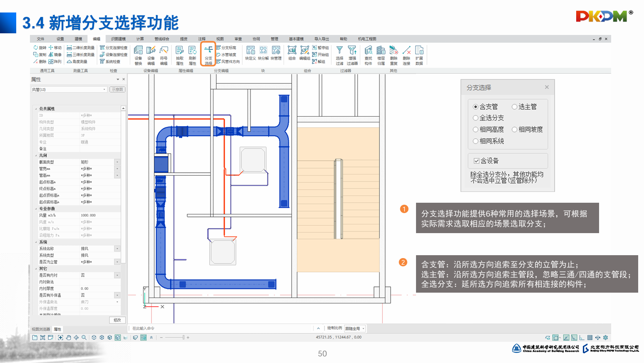The image size is (644, 363).
Task: Collapse the 公共属性 group
Action: click(36, 109)
